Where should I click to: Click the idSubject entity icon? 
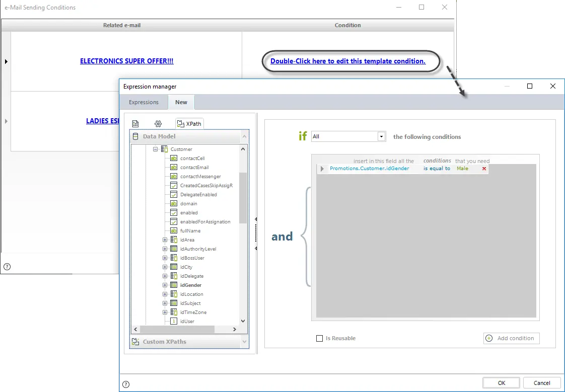tap(174, 303)
